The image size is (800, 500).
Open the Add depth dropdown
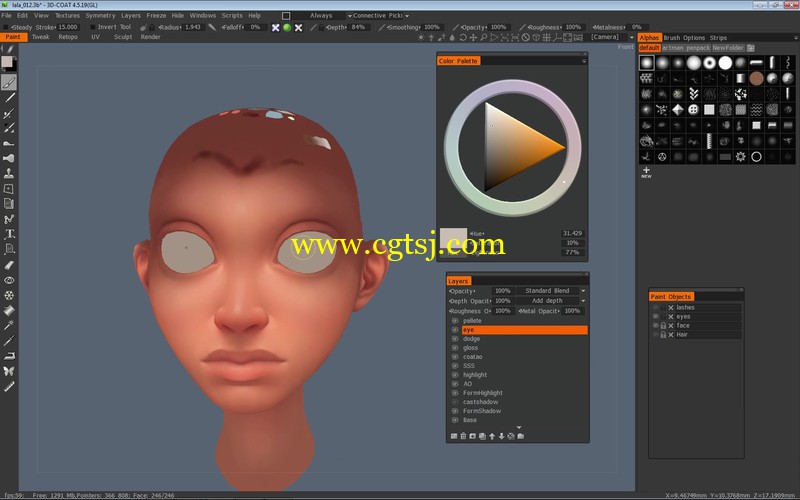pos(551,301)
